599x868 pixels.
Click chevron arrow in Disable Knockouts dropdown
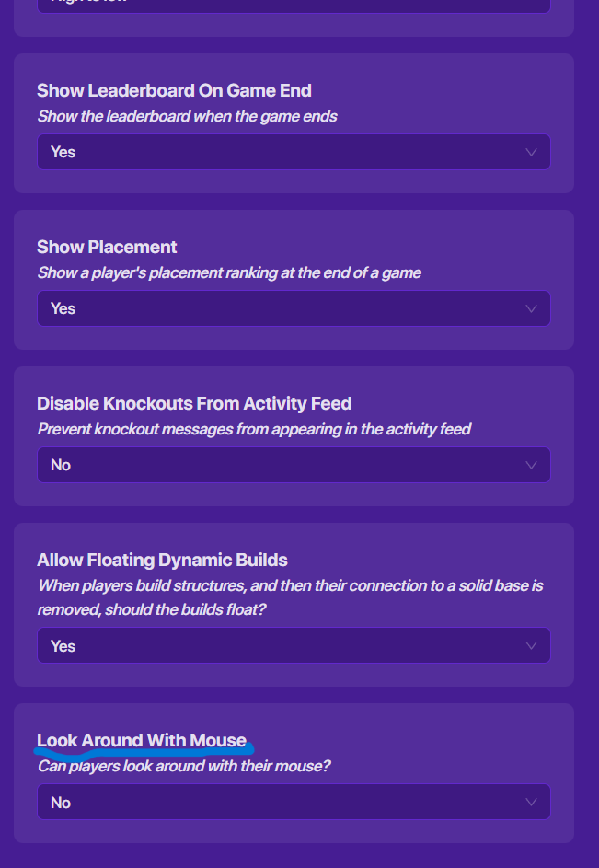tap(531, 465)
